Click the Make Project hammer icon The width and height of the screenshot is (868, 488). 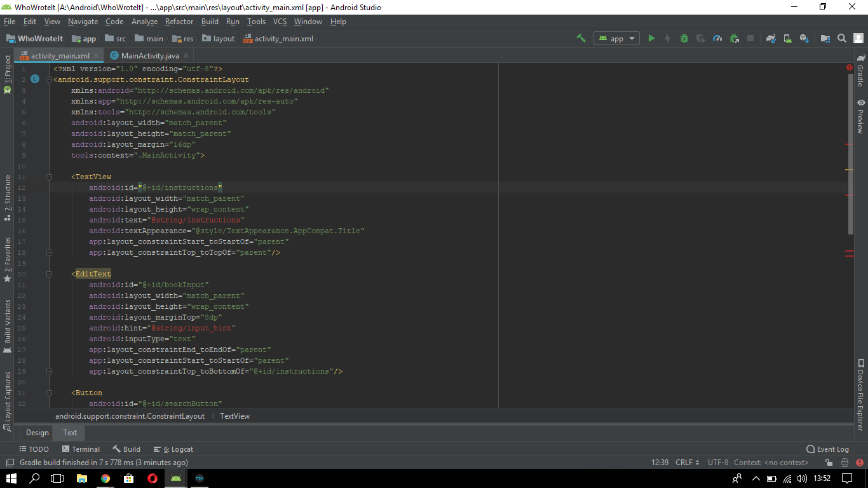pyautogui.click(x=581, y=38)
